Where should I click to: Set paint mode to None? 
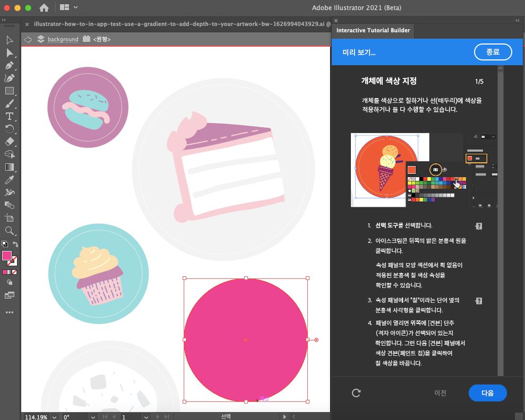click(14, 272)
